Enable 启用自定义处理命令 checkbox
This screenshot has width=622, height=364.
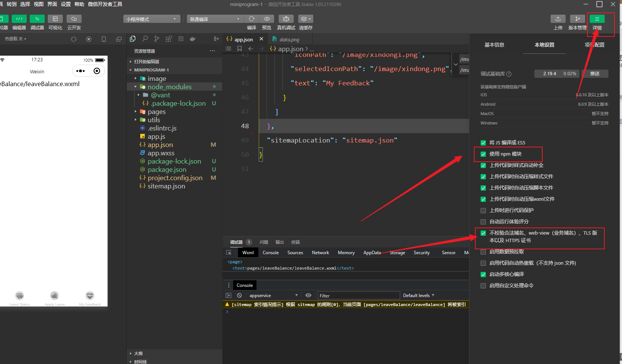483,286
